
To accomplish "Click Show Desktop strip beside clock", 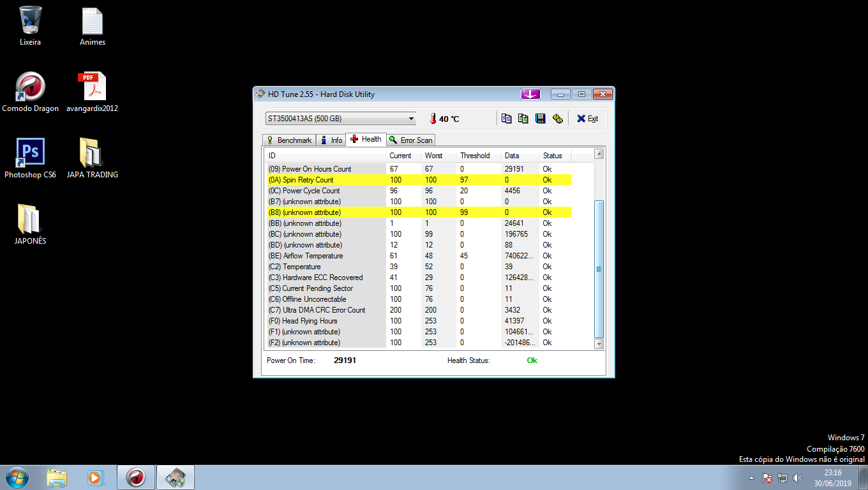I will [864, 477].
